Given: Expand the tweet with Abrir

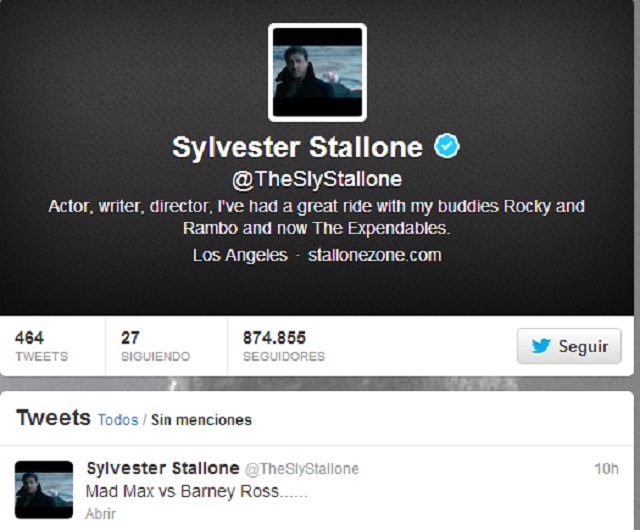Looking at the screenshot, I should tap(100, 514).
